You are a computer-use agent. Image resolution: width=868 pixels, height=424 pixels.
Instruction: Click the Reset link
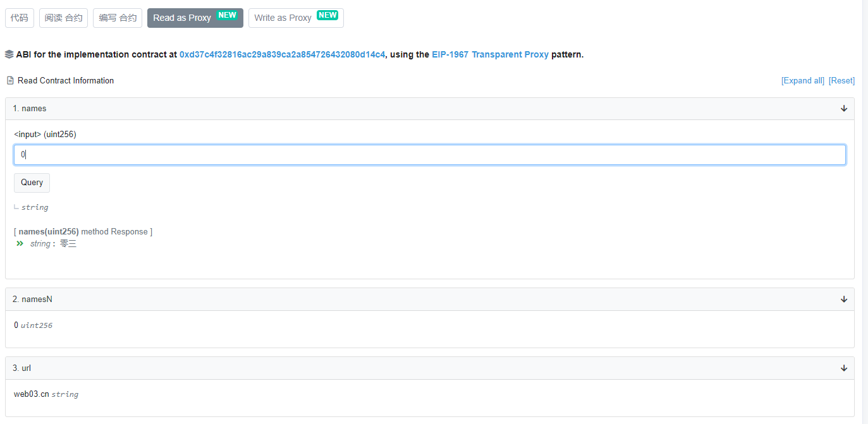point(841,81)
